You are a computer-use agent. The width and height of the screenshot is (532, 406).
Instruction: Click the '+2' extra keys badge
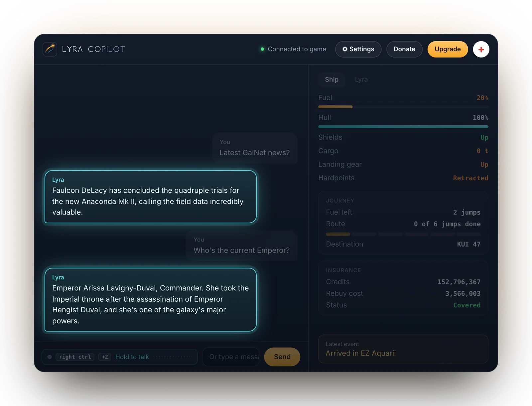[105, 357]
